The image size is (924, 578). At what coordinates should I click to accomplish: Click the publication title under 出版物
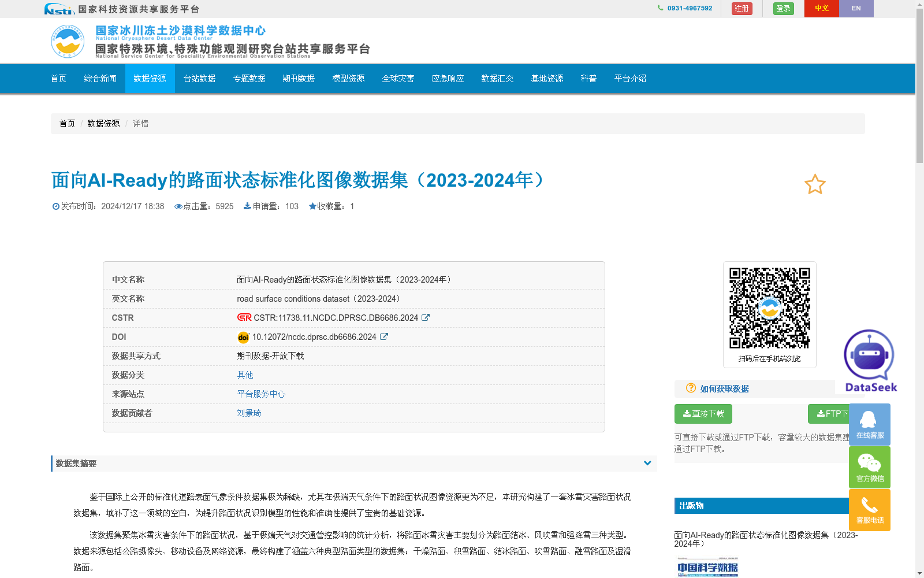[766, 539]
